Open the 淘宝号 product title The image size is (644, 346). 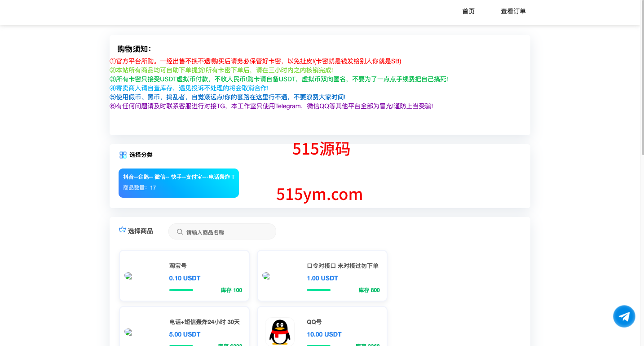click(178, 266)
